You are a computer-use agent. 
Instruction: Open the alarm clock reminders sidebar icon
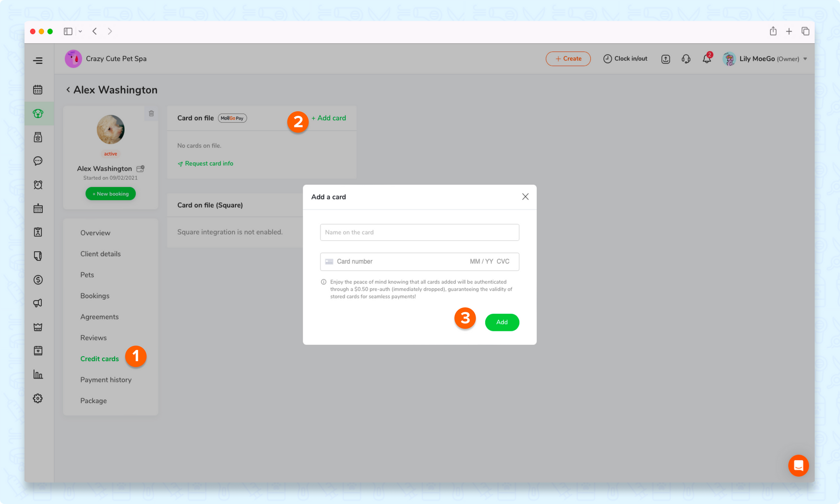click(38, 185)
